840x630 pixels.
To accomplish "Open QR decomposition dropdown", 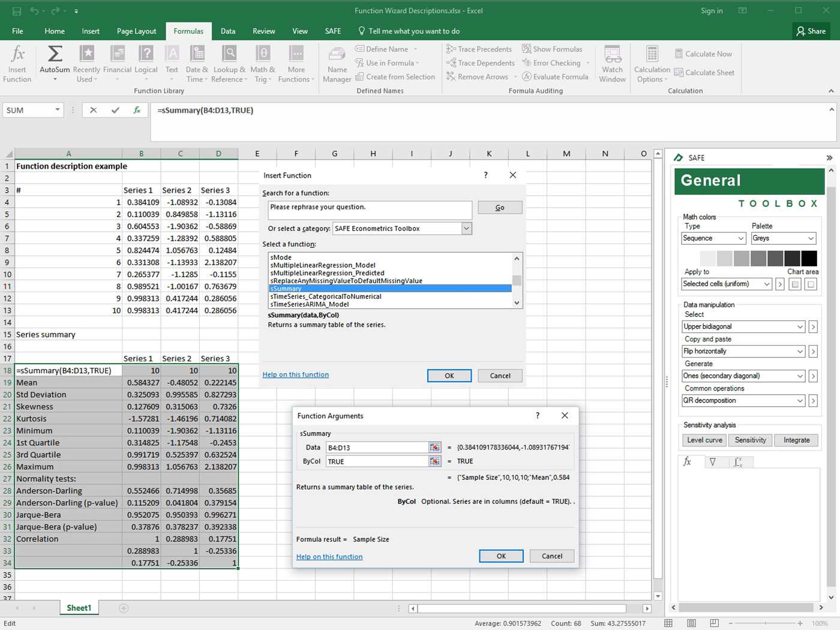I will coord(800,401).
